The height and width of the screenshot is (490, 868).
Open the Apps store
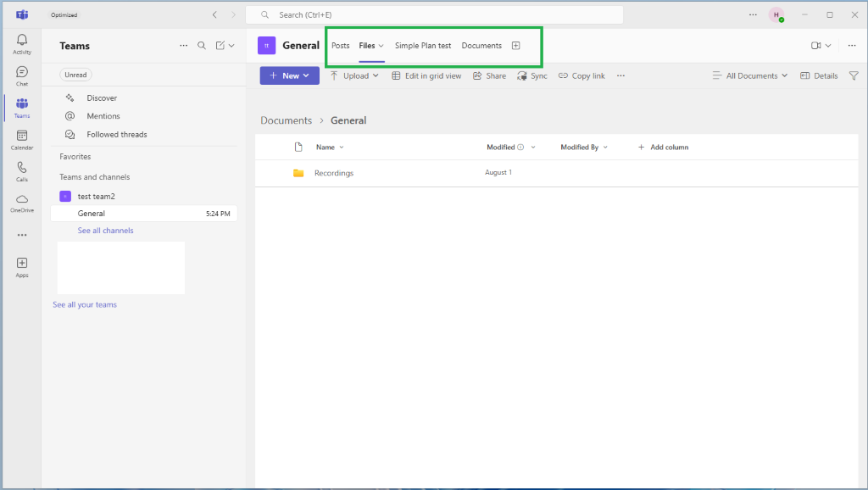(22, 267)
